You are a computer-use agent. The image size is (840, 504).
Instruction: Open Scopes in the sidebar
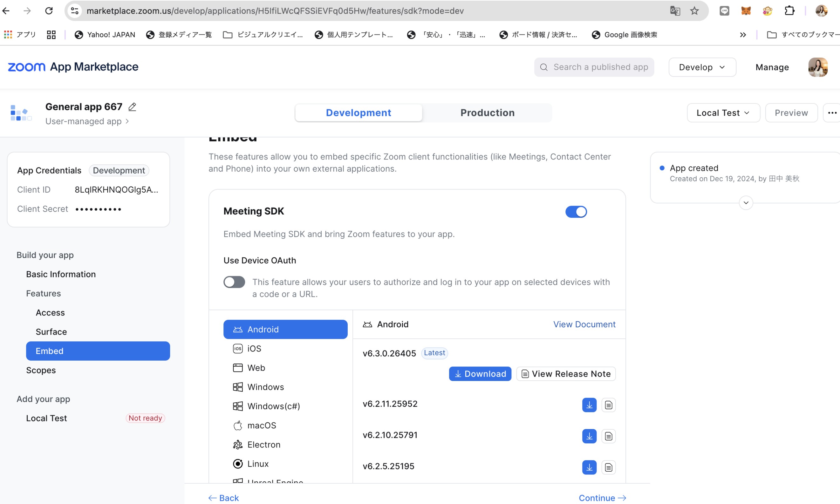click(41, 370)
